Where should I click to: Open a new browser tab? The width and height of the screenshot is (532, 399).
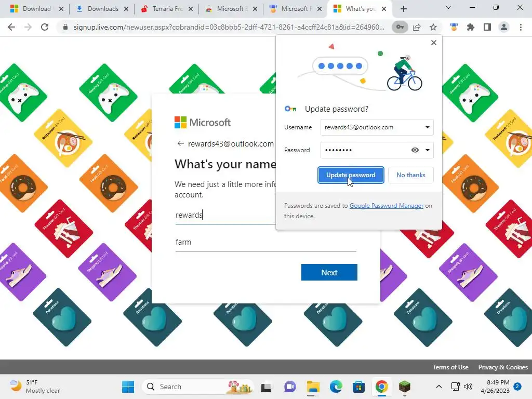click(403, 9)
